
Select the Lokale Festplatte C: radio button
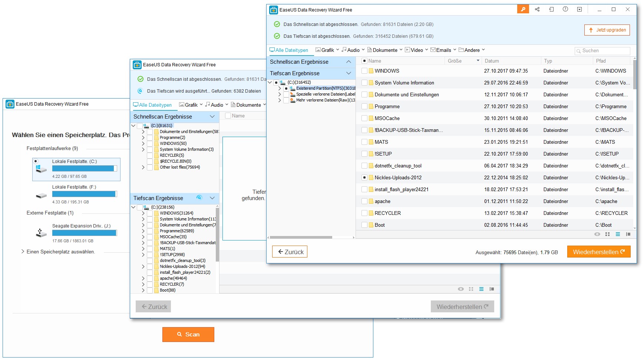click(36, 161)
